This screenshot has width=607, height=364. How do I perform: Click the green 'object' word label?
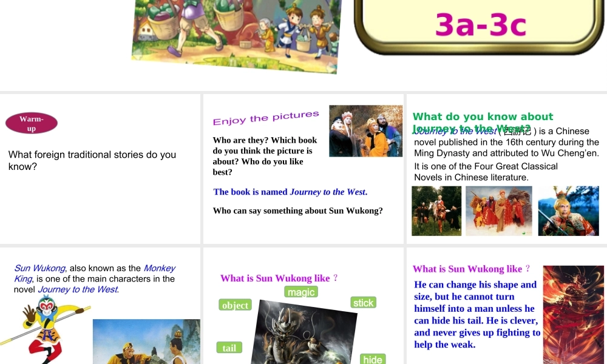pos(235,305)
